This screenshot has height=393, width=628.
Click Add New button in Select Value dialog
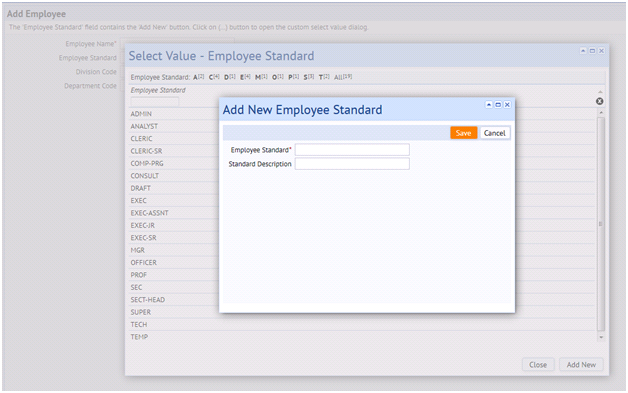[581, 365]
